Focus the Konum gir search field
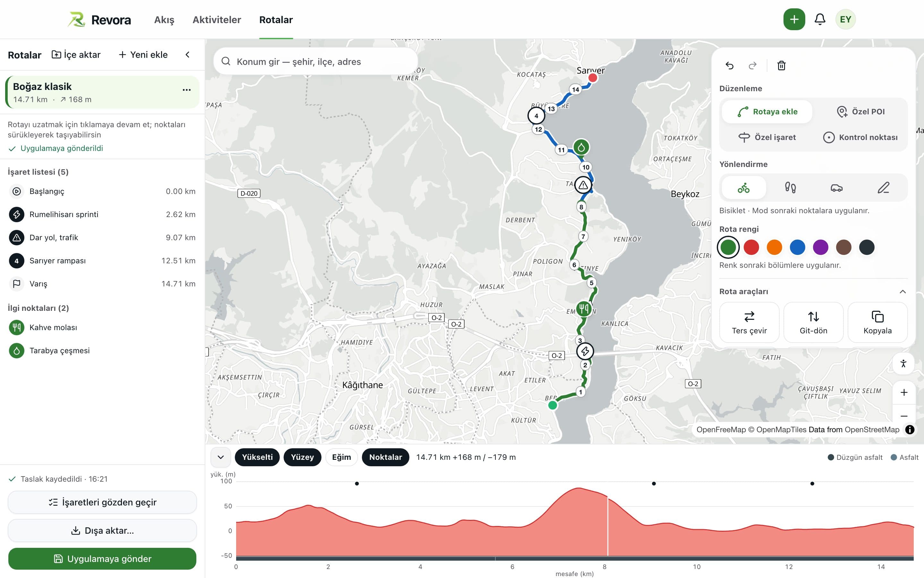 pos(315,62)
